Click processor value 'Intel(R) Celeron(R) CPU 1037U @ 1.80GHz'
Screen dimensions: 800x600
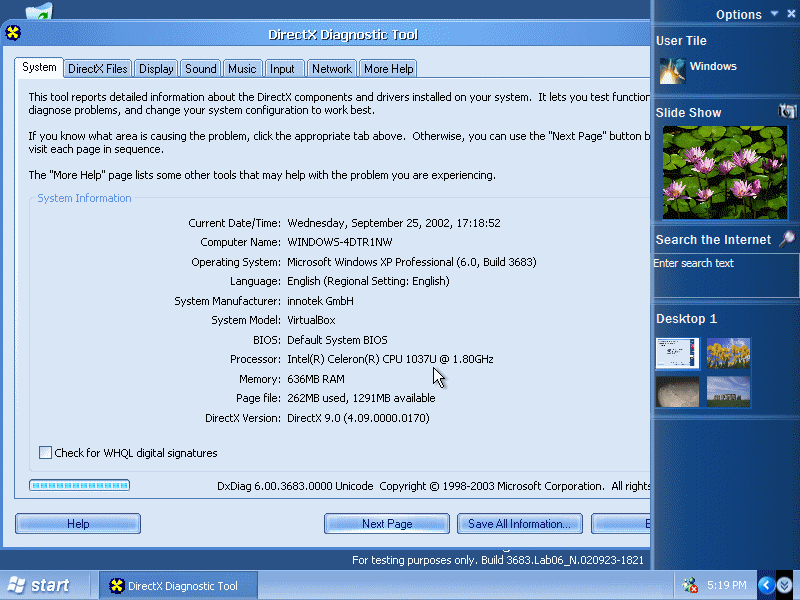tap(390, 359)
